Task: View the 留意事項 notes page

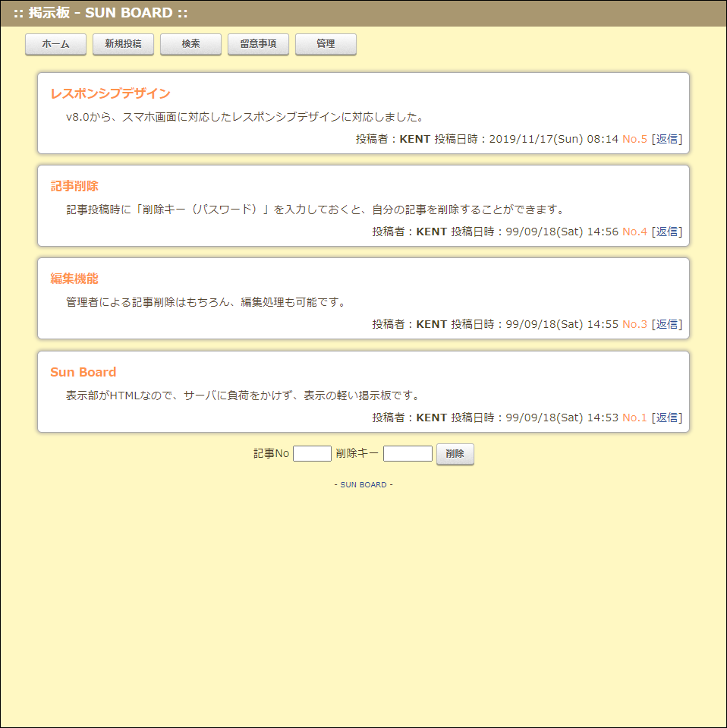Action: pos(258,45)
